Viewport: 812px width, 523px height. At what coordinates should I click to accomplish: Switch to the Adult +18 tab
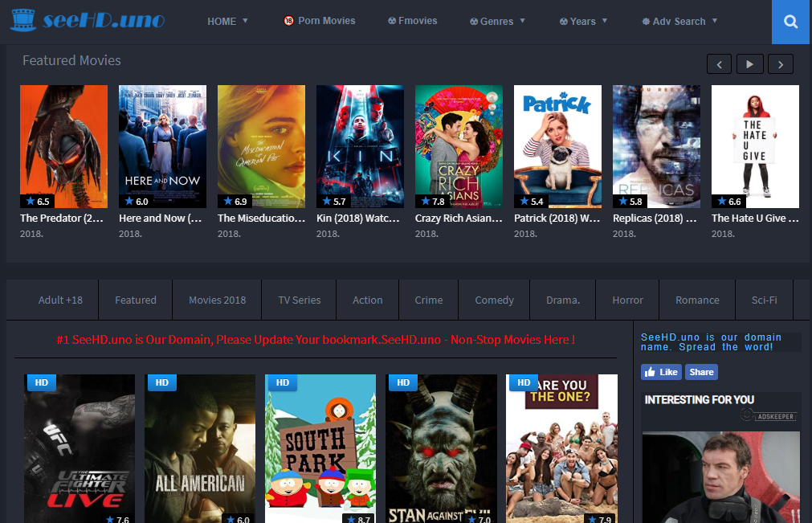click(60, 300)
